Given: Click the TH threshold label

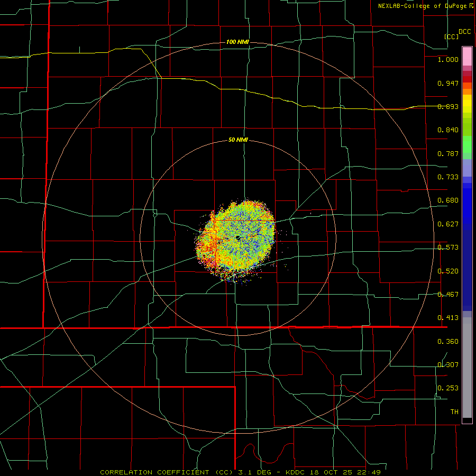Looking at the screenshot, I should tap(454, 412).
